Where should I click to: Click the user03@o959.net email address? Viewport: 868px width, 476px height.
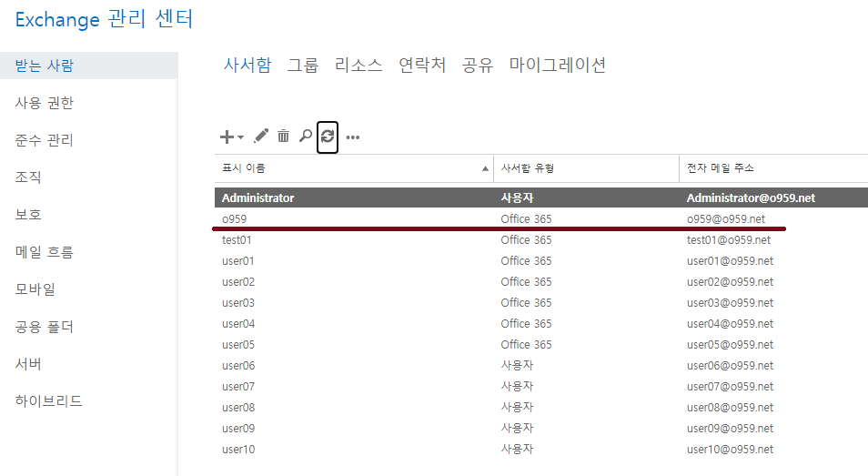(731, 303)
